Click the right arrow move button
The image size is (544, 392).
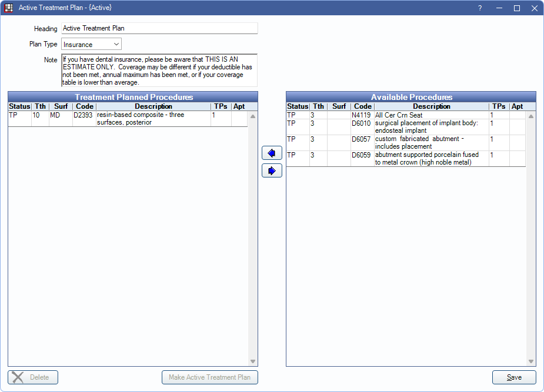272,170
